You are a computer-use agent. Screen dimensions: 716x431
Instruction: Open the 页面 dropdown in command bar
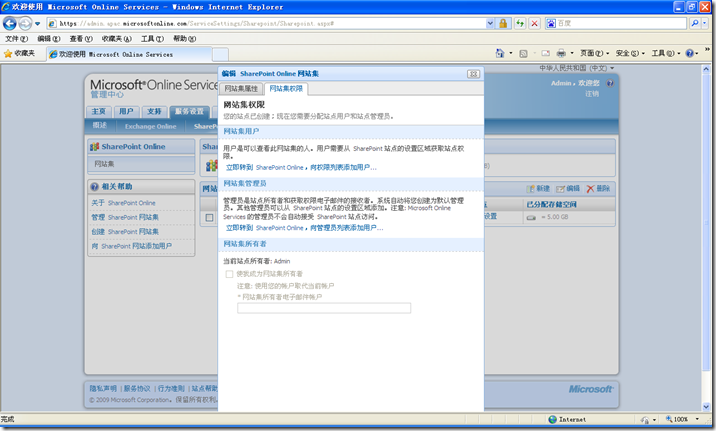tap(594, 53)
